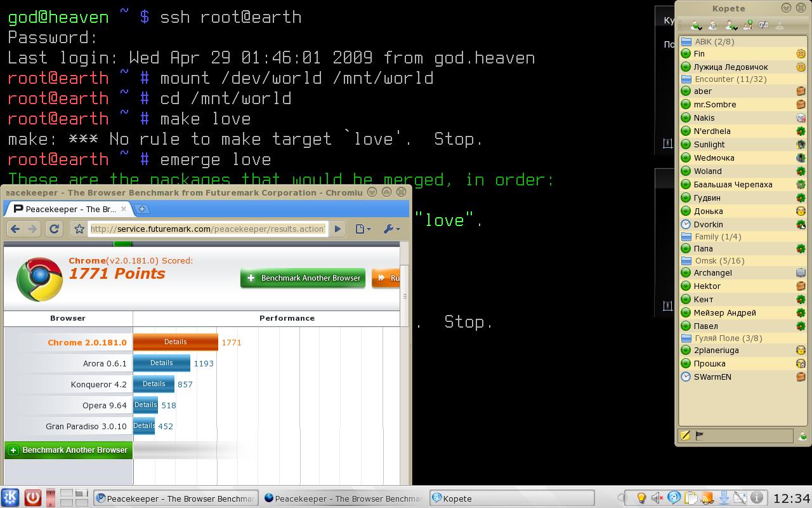Click blue download arrow tray icon
The width and height of the screenshot is (812, 508).
[723, 498]
